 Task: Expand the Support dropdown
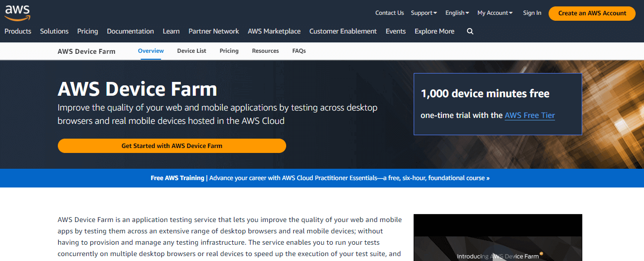(x=424, y=13)
